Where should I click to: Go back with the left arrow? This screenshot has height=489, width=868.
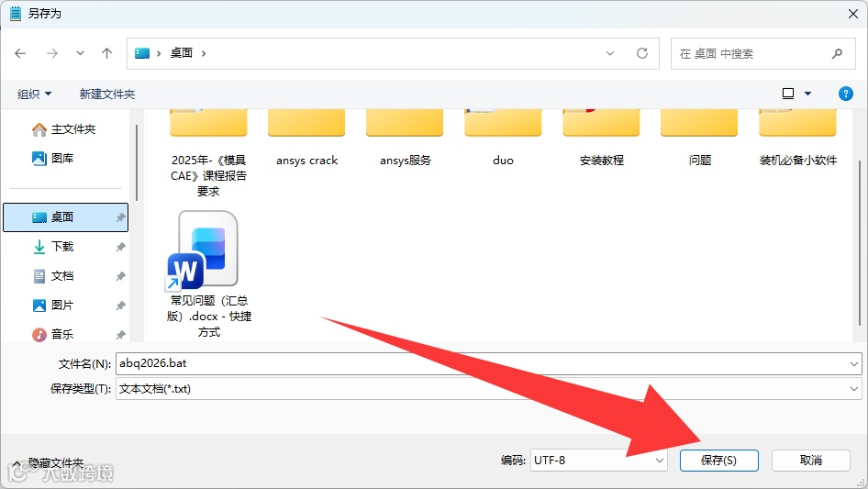20,53
